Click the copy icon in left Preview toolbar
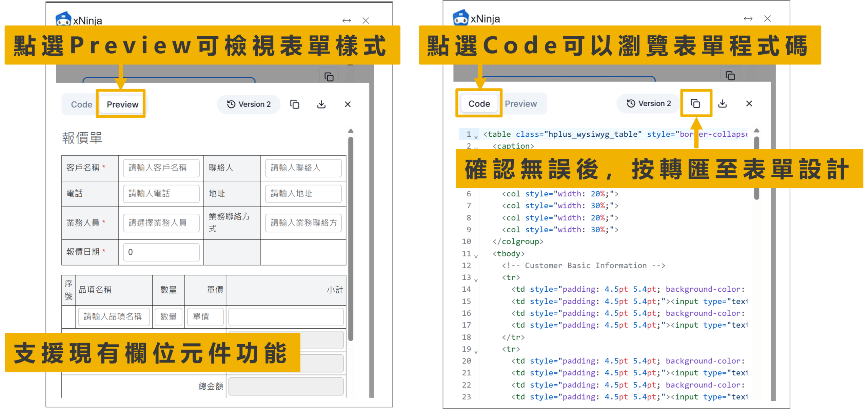The height and width of the screenshot is (409, 868). tap(295, 104)
